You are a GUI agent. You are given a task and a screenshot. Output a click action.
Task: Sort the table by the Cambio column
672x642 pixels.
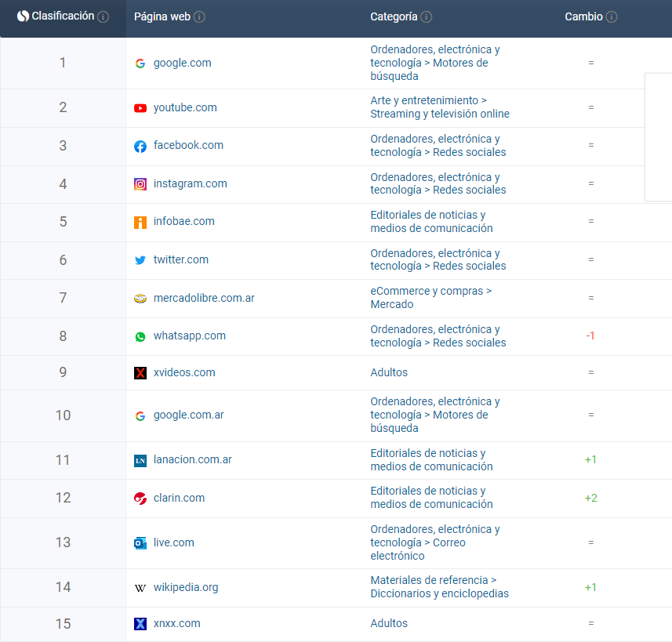coord(583,17)
